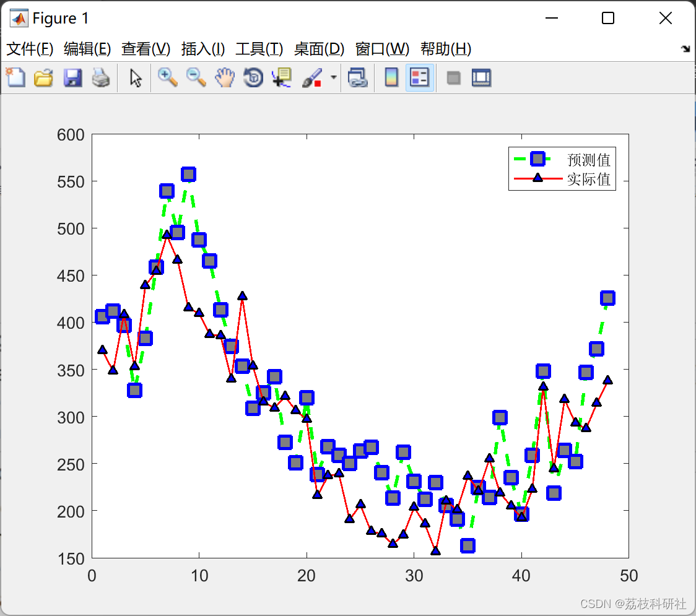The image size is (696, 616).
Task: Click the Hide Plot Tools icon
Action: 453,78
